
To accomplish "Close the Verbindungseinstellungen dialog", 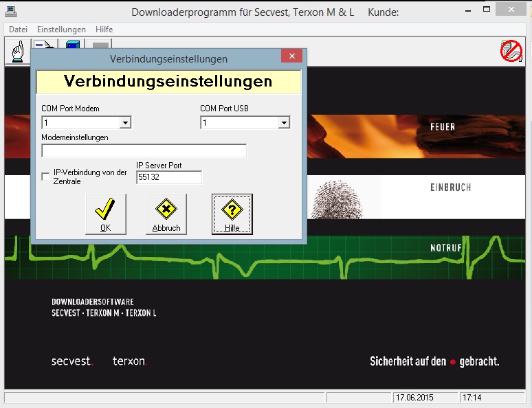I will click(292, 56).
